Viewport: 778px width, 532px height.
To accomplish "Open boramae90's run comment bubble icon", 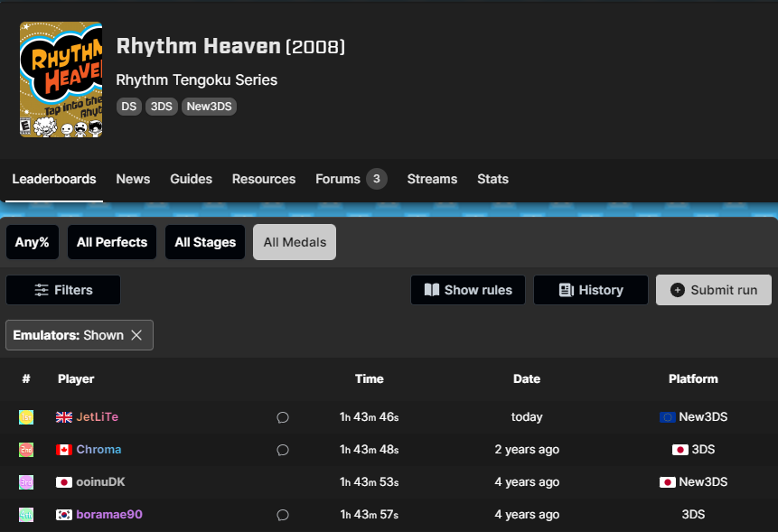I will point(283,515).
